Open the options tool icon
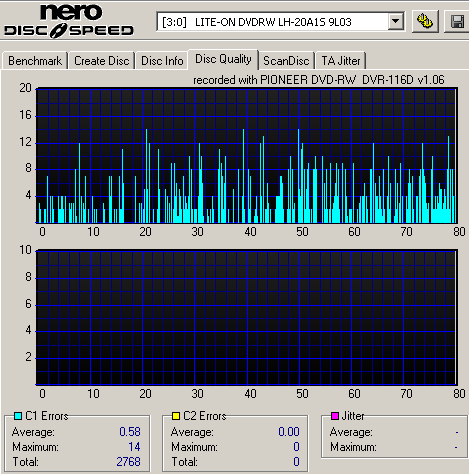The width and height of the screenshot is (469, 474). (x=425, y=22)
